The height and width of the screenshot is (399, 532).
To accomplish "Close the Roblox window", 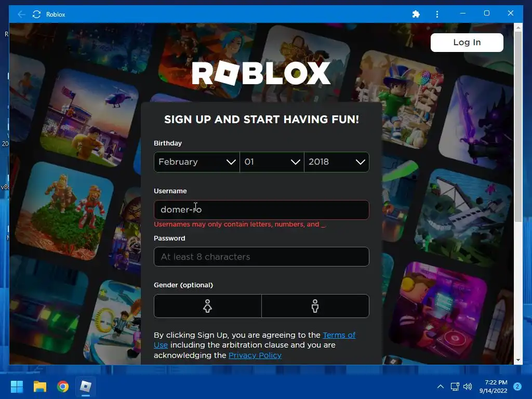I will [511, 14].
